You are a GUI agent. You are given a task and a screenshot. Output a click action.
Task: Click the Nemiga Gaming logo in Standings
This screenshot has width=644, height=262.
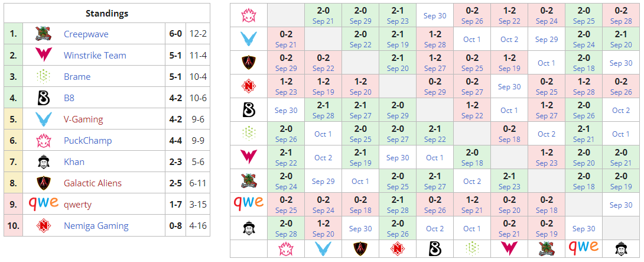click(x=43, y=226)
